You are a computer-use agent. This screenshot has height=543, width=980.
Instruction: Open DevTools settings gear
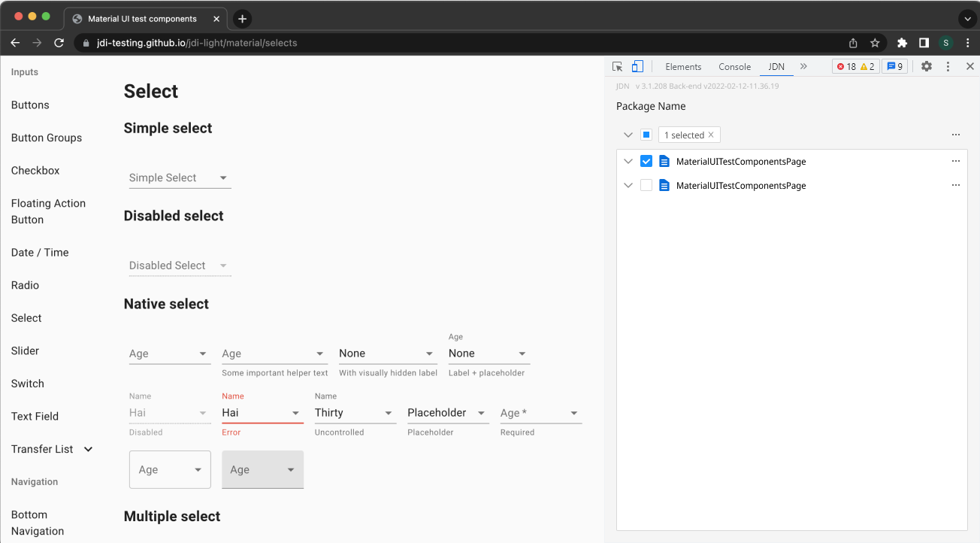pos(927,66)
